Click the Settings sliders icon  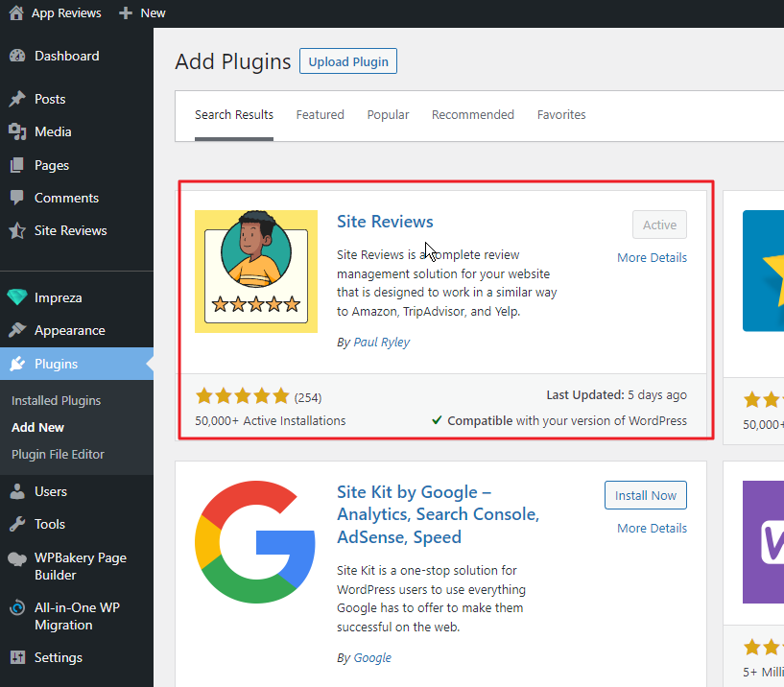17,657
